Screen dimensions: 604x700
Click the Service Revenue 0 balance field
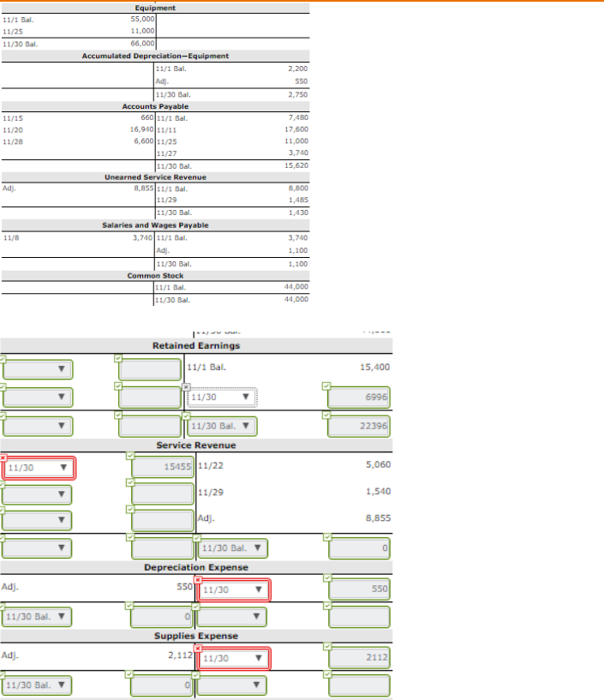(x=359, y=548)
